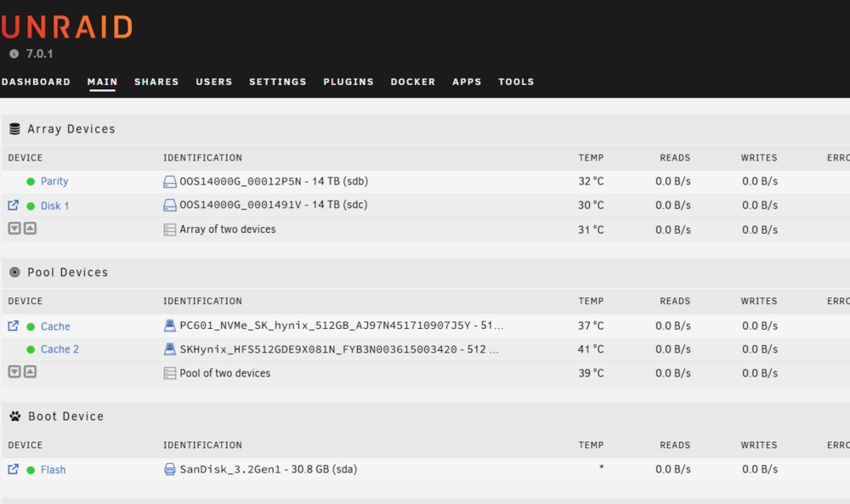Open the Flash device link
850x504 pixels.
(53, 470)
